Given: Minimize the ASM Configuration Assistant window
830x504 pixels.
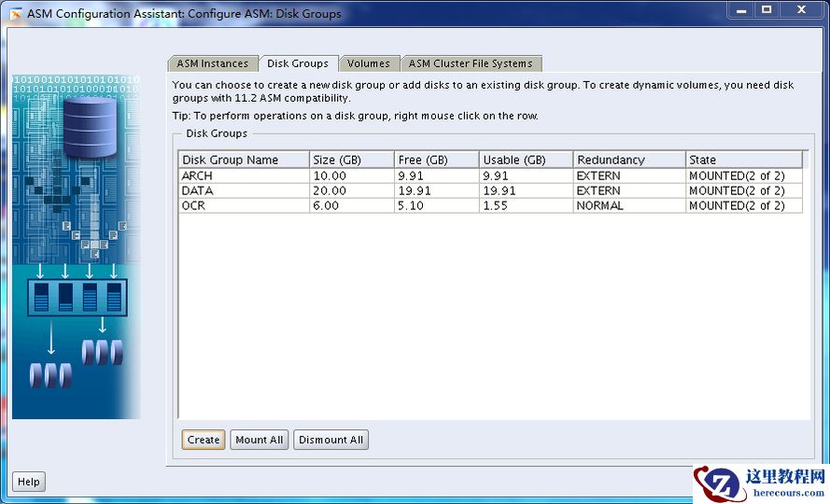Looking at the screenshot, I should pos(741,10).
